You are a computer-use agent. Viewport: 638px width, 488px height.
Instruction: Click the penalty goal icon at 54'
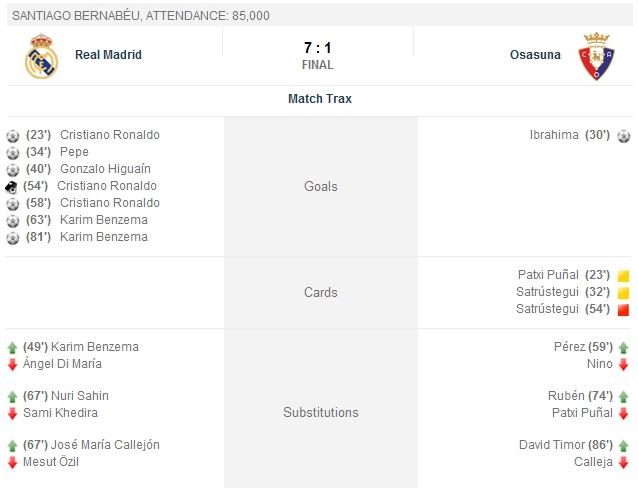(x=11, y=186)
